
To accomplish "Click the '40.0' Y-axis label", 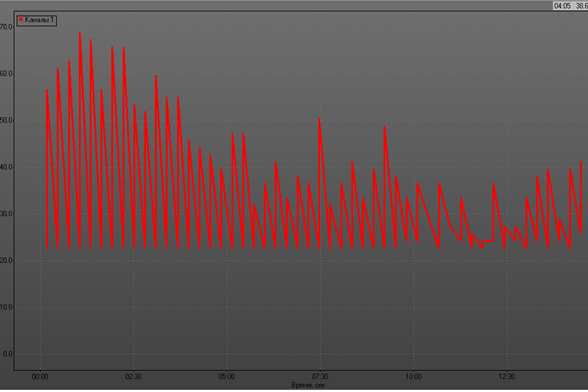I will click(6, 167).
